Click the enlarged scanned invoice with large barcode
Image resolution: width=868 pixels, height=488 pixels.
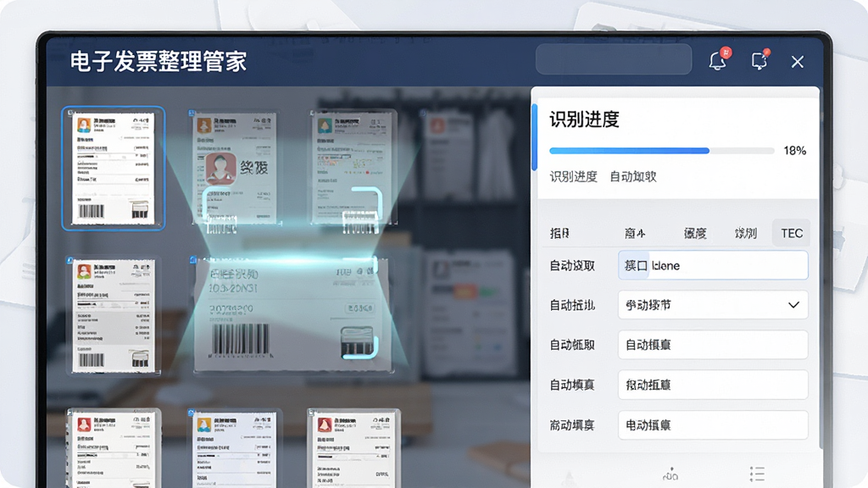[293, 314]
